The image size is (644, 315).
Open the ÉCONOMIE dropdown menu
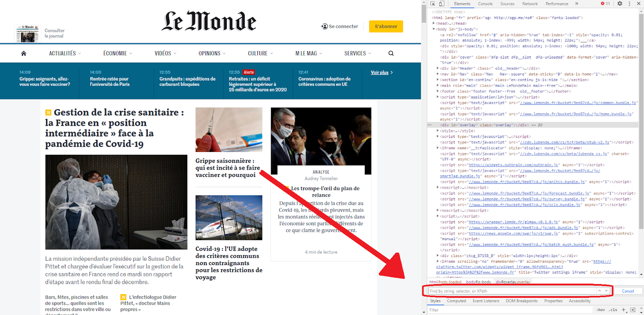[118, 53]
